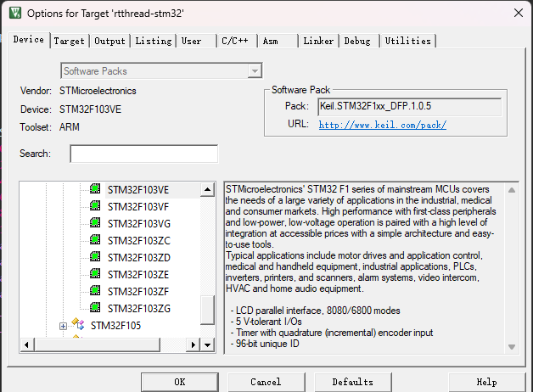
Task: Expand the STM32F105 tree node
Action: coord(63,326)
